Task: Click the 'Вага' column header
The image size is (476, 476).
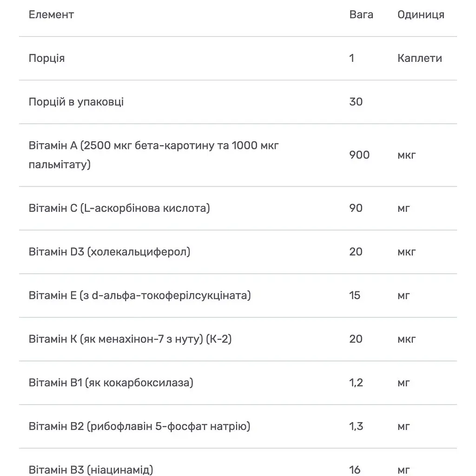Action: (361, 14)
